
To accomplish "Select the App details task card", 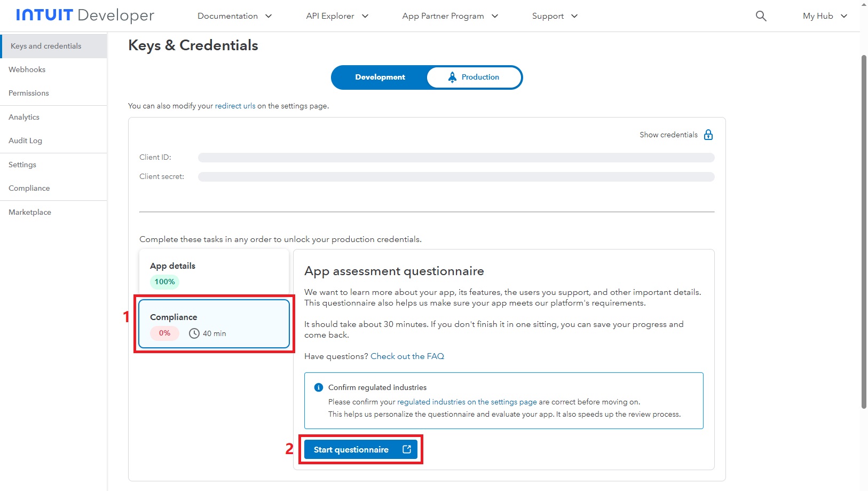I will 214,273.
